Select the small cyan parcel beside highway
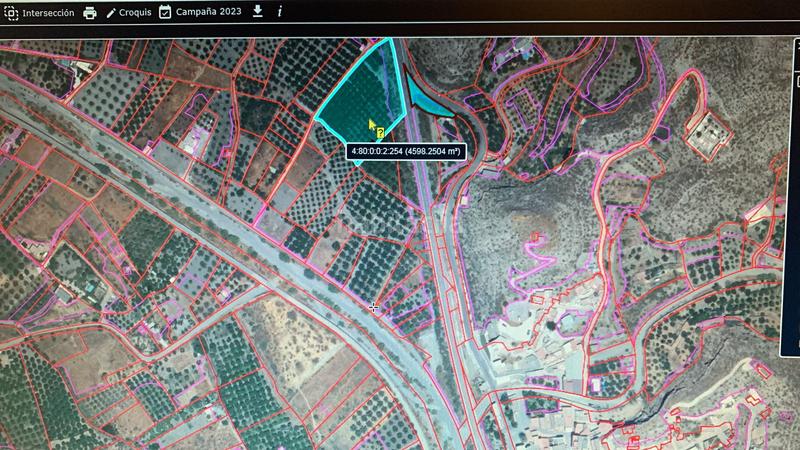 (430, 101)
